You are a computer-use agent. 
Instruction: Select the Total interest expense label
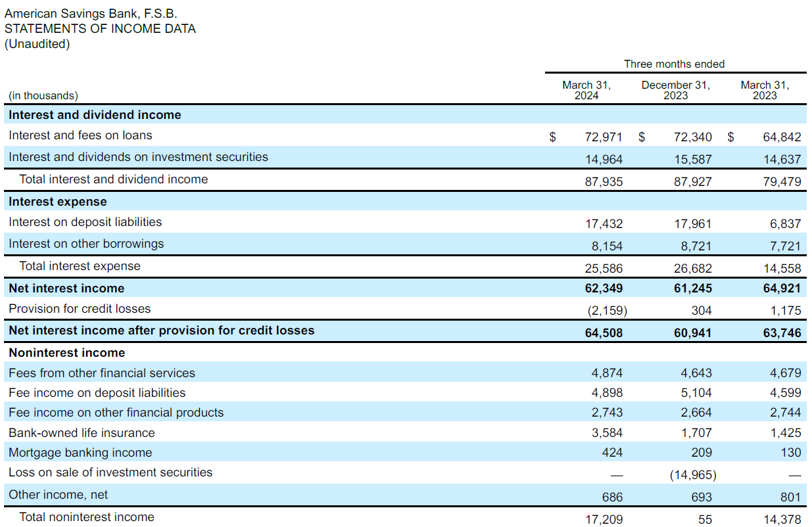80,266
